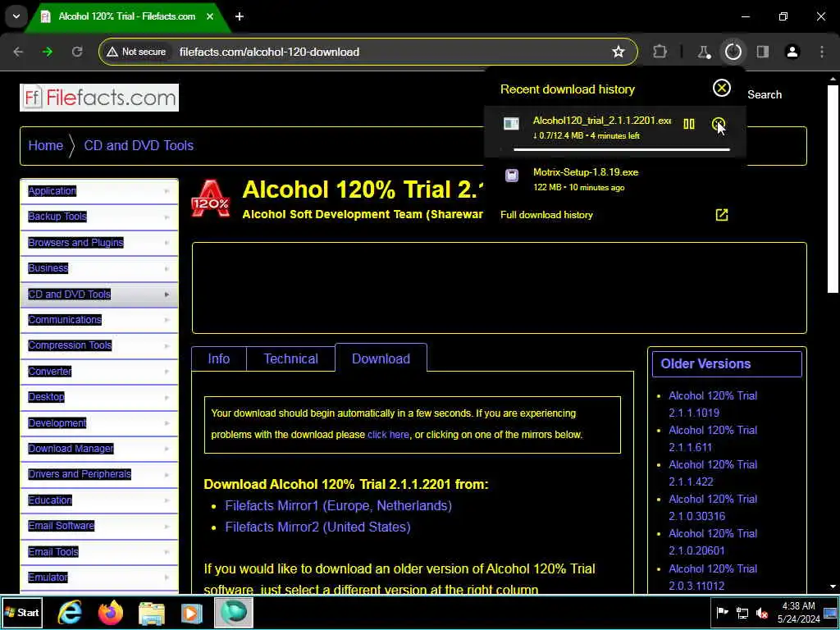The width and height of the screenshot is (840, 630).
Task: Open the Windows Start menu
Action: 22,612
